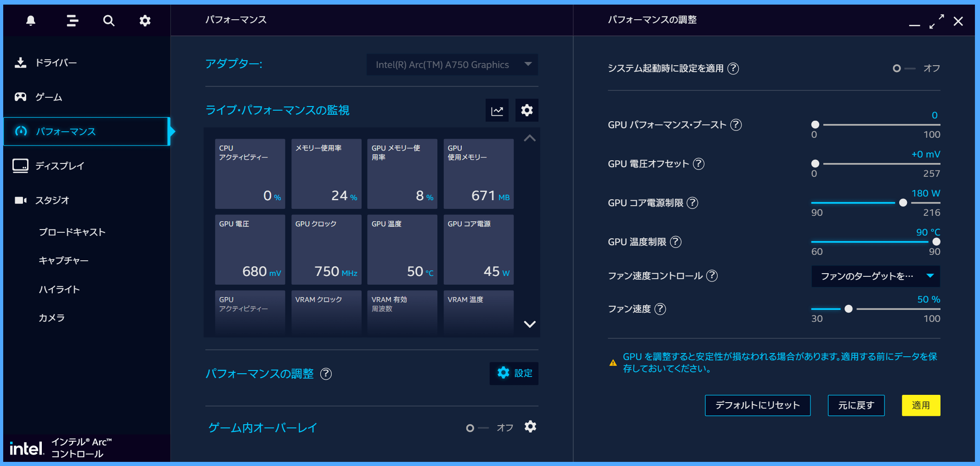This screenshot has width=980, height=466.
Task: Click help icon beside ファン速度コントロール
Action: coord(712,276)
